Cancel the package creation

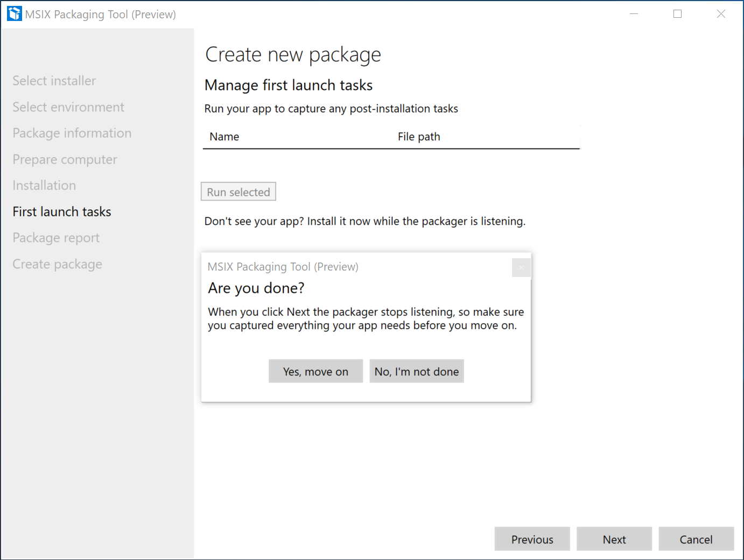click(x=696, y=539)
